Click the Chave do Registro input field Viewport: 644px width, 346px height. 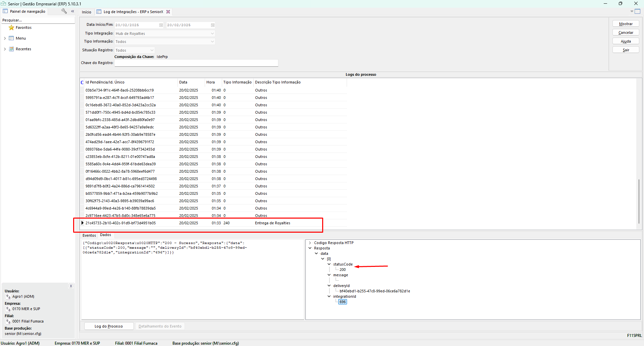[196, 63]
